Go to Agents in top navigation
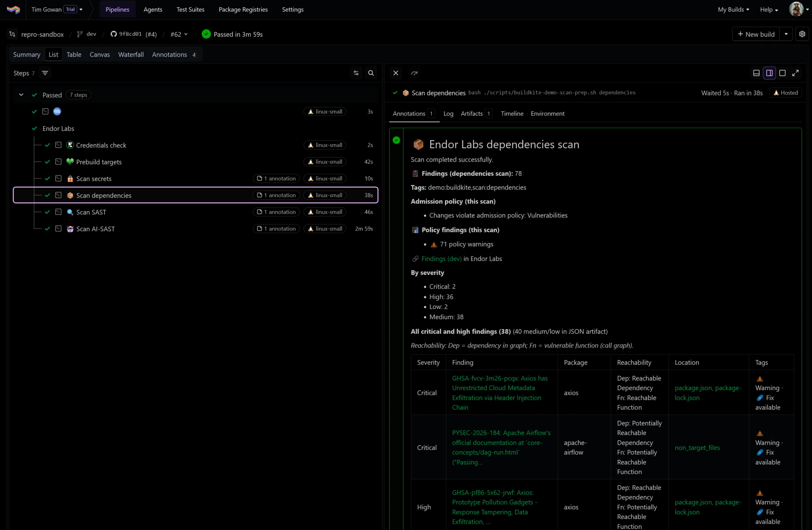The height and width of the screenshot is (530, 812). pos(153,10)
